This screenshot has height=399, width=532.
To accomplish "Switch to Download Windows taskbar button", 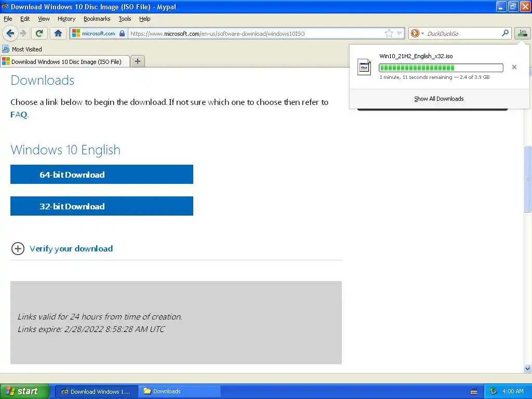I will pyautogui.click(x=96, y=392).
